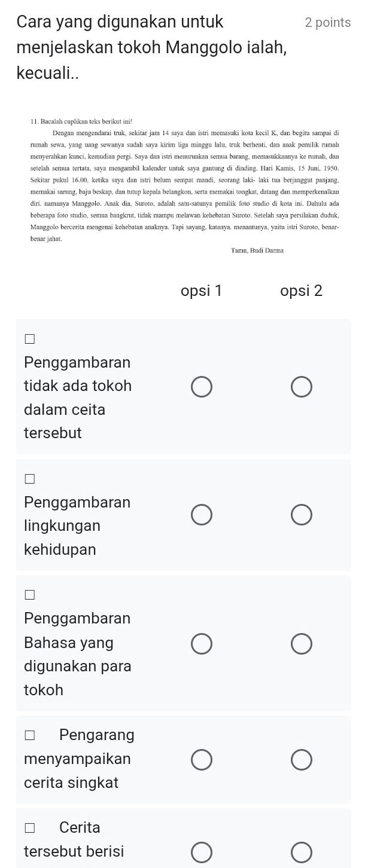This screenshot has width=368, height=868.
Task: Select opsi 1 for "Penggambaran Bahasa yang digunakan"
Action: pyautogui.click(x=202, y=644)
